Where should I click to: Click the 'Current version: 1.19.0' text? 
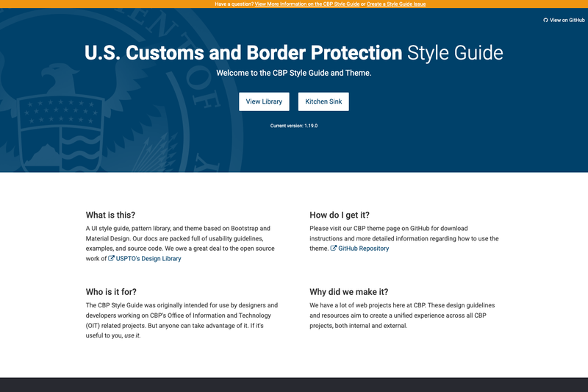[x=293, y=126]
